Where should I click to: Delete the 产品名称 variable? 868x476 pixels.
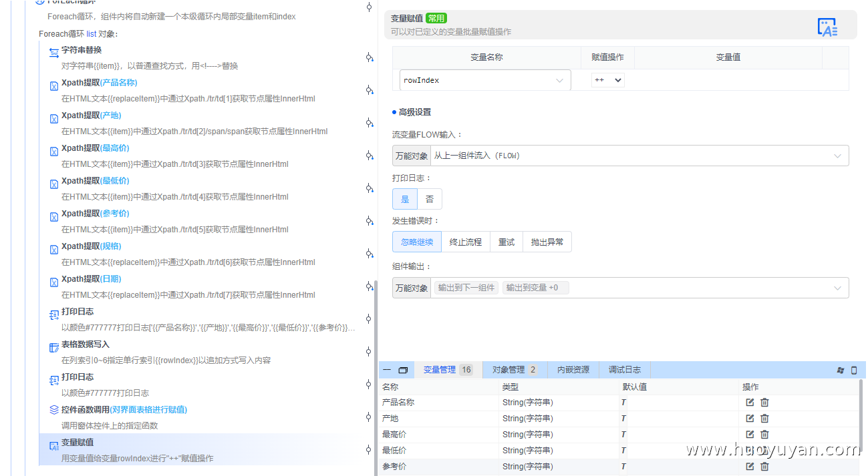(764, 403)
